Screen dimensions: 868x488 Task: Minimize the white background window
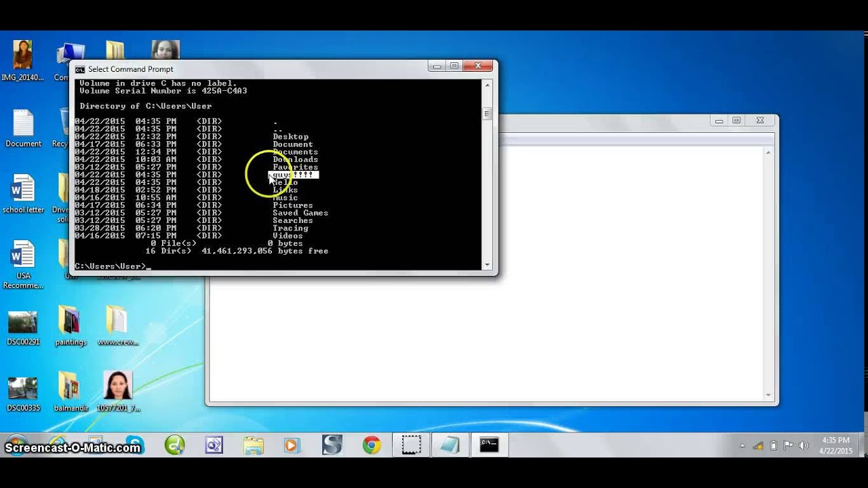coord(719,121)
